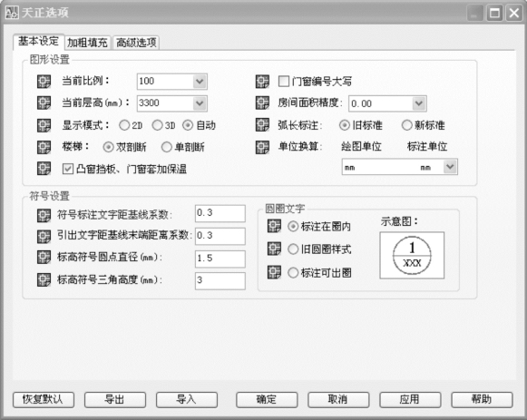Click the icon beside 标高符号三角高度
This screenshot has width=527, height=420.
(44, 280)
